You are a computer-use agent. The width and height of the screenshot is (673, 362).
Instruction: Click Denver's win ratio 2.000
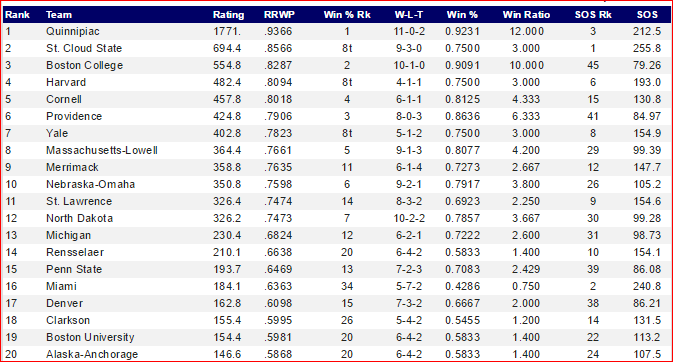(x=526, y=303)
